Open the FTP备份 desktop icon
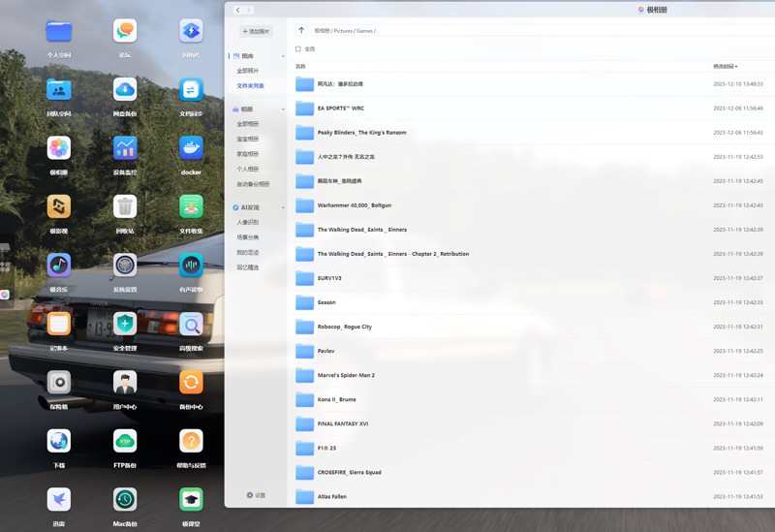 point(125,441)
